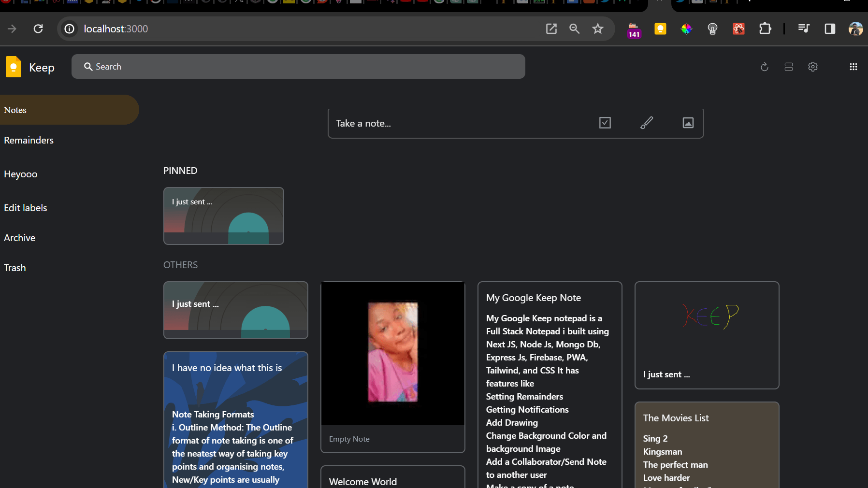Create new list with checkbox icon
868x488 pixels.
tap(605, 123)
